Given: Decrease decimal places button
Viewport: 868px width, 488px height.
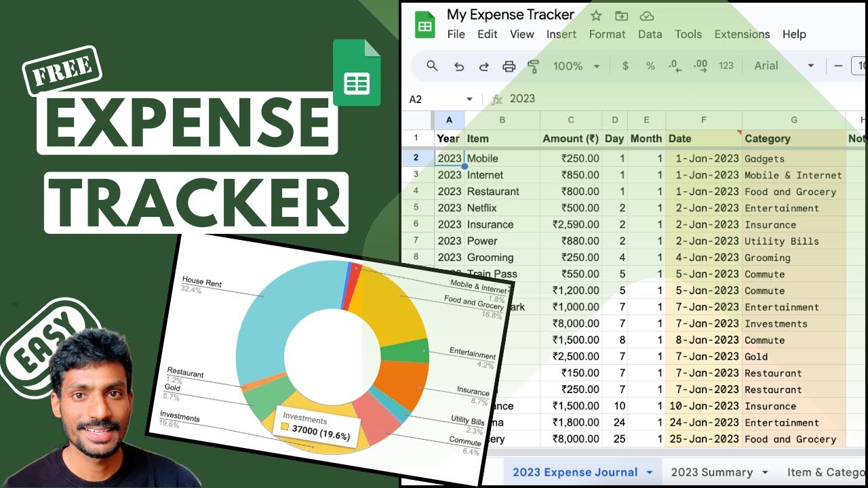Looking at the screenshot, I should [x=675, y=66].
